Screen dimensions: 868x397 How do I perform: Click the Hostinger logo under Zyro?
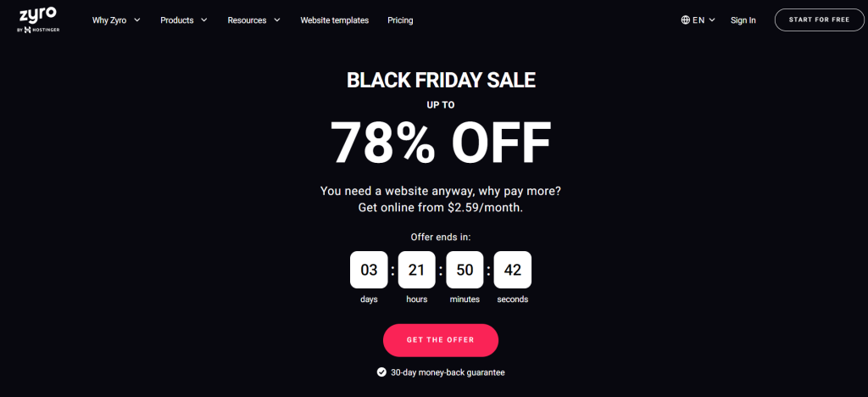point(38,30)
